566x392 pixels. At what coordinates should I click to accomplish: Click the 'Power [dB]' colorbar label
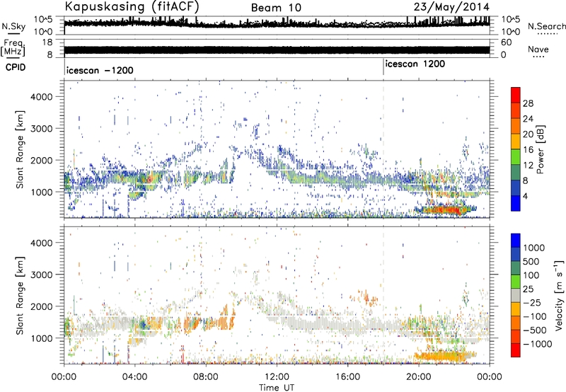tap(540, 149)
